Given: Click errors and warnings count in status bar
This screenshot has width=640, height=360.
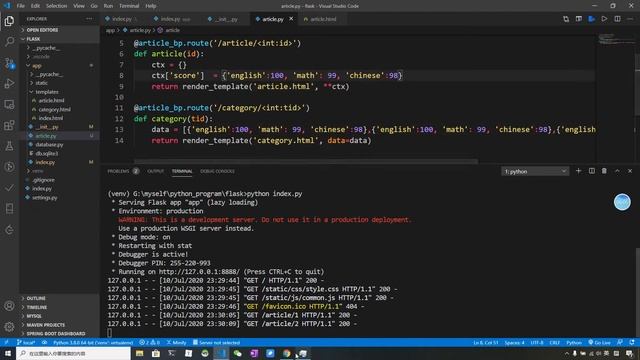Looking at the screenshot, I should [149, 342].
